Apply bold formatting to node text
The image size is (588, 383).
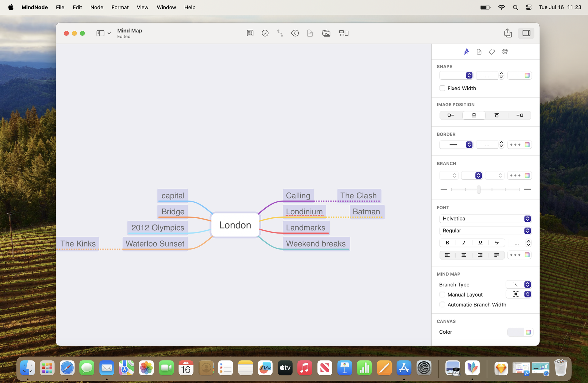pos(447,243)
